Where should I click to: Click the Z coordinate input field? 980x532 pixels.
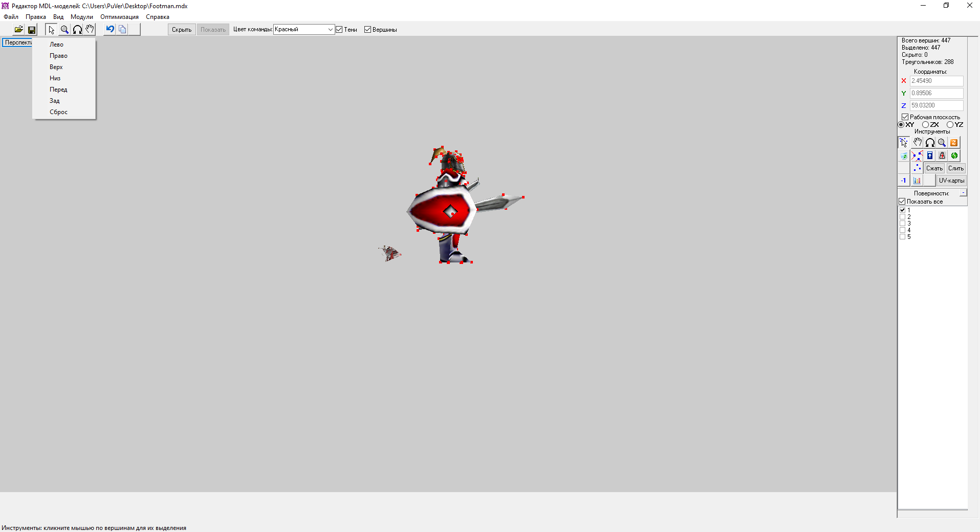(937, 105)
